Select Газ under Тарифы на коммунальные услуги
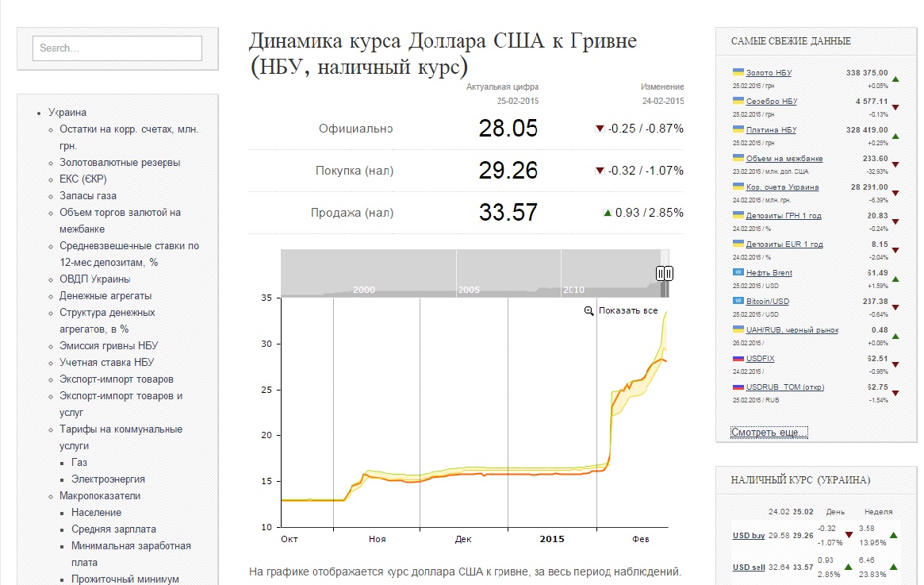Viewport: 924px width, 585px height. click(79, 462)
